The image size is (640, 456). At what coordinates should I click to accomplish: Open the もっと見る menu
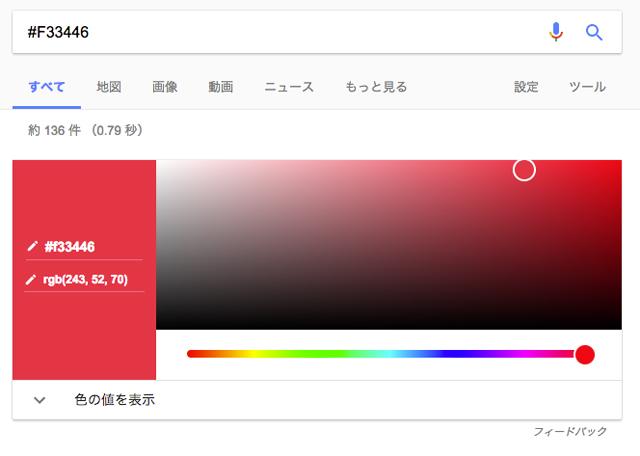coord(376,87)
